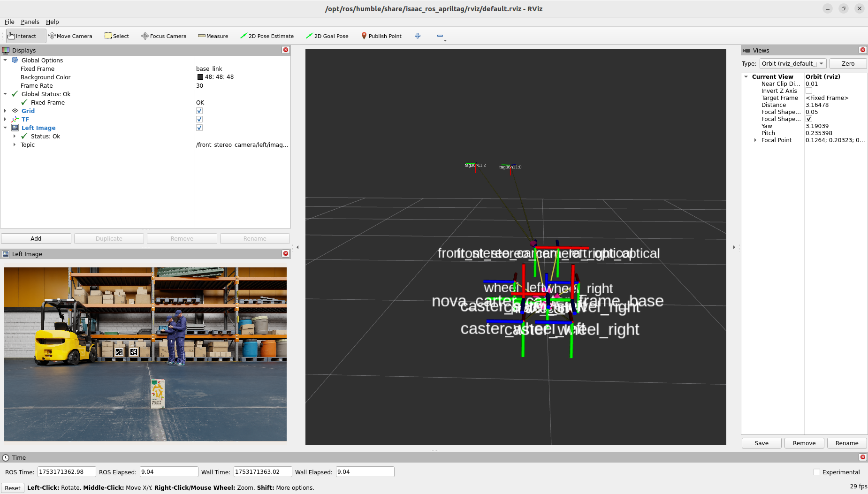
Task: Select the Move Camera tool
Action: [x=70, y=36]
